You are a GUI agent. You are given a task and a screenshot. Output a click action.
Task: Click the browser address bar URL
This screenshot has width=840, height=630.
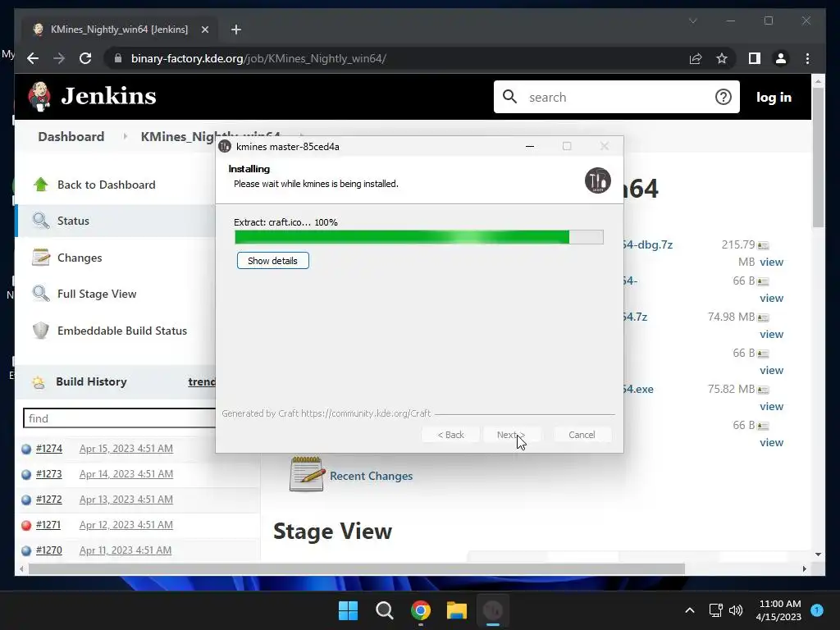(x=258, y=58)
